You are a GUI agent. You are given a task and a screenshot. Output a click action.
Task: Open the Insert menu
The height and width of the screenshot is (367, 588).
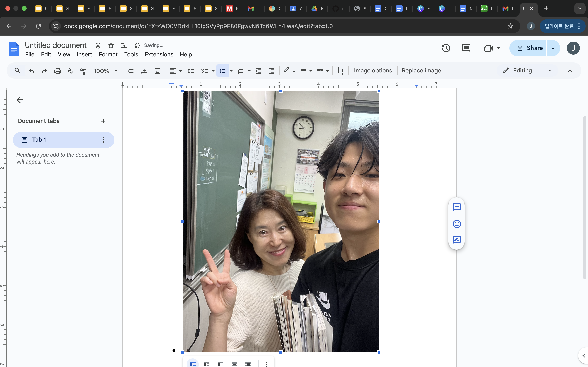(84, 54)
